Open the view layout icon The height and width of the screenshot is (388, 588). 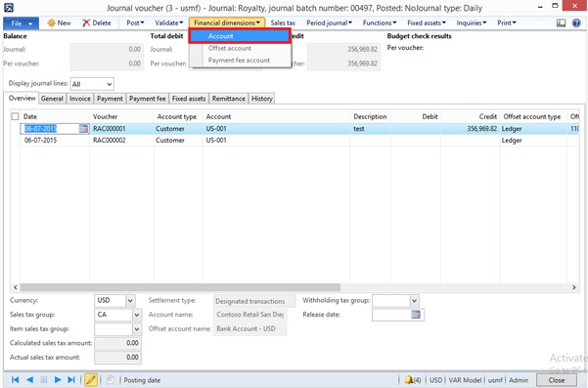pyautogui.click(x=561, y=22)
